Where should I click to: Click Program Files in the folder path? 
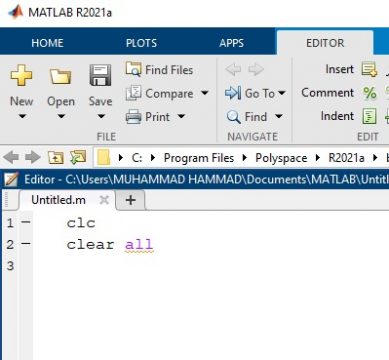click(199, 158)
